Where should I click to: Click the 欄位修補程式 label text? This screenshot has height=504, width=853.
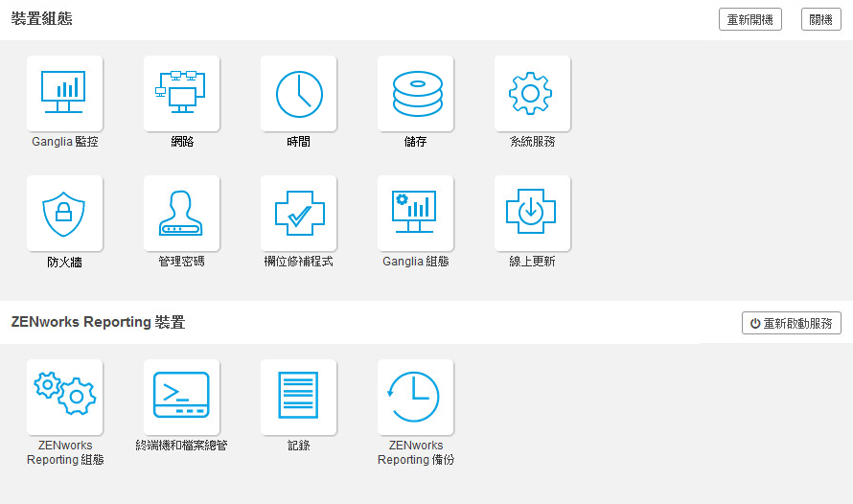[x=299, y=262]
